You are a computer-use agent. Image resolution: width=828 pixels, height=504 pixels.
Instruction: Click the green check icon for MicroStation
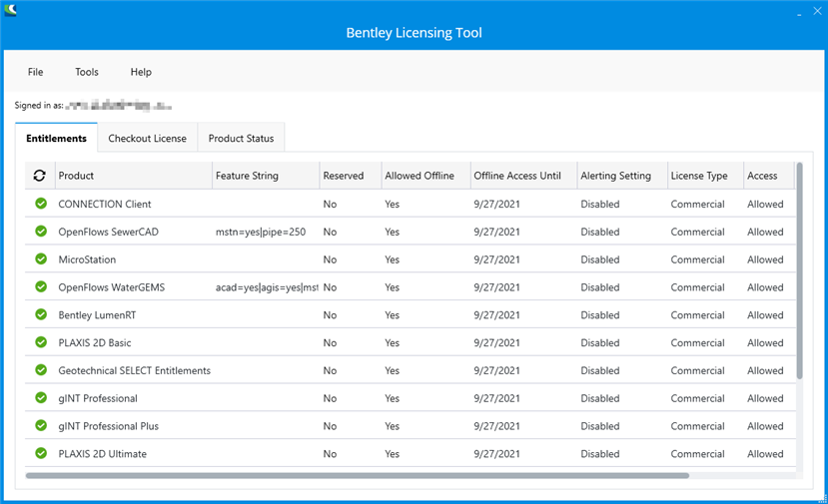pos(41,259)
